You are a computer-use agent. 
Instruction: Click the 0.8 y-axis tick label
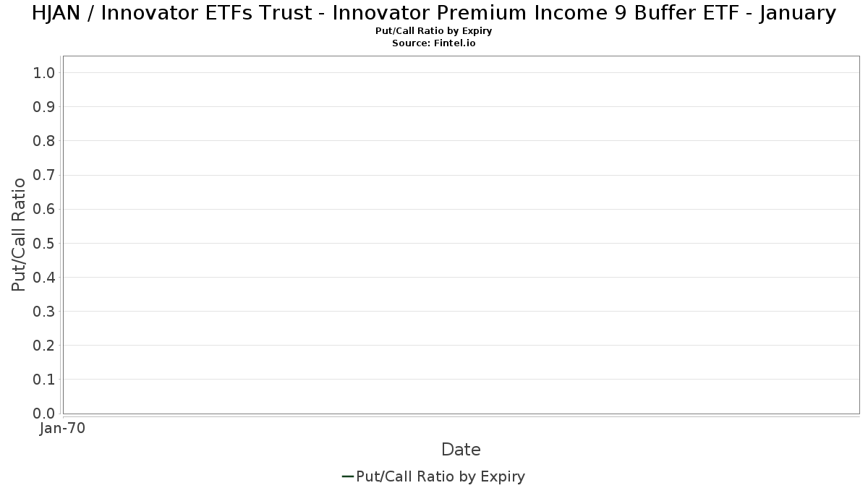pyautogui.click(x=45, y=140)
